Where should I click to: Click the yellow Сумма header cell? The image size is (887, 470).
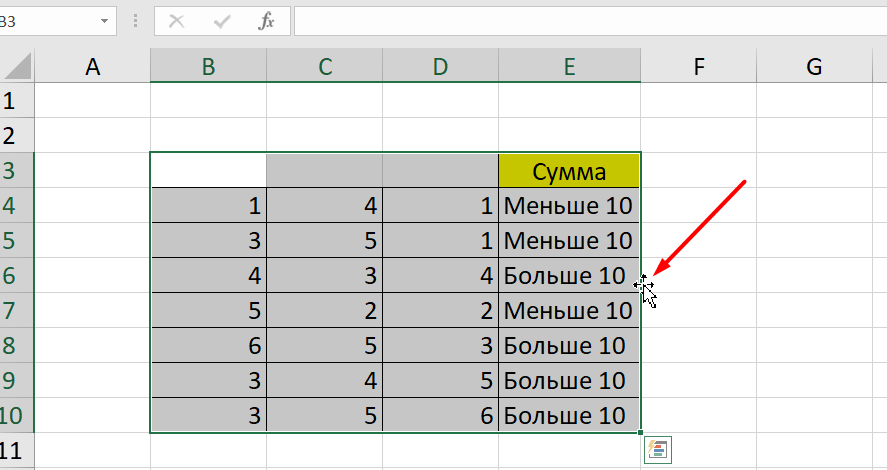(569, 171)
